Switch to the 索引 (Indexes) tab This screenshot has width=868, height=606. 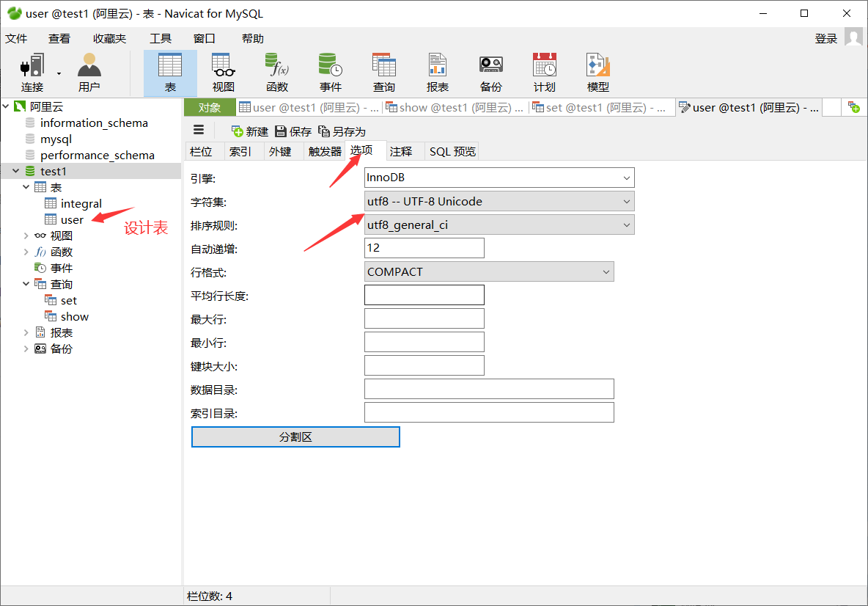[240, 151]
